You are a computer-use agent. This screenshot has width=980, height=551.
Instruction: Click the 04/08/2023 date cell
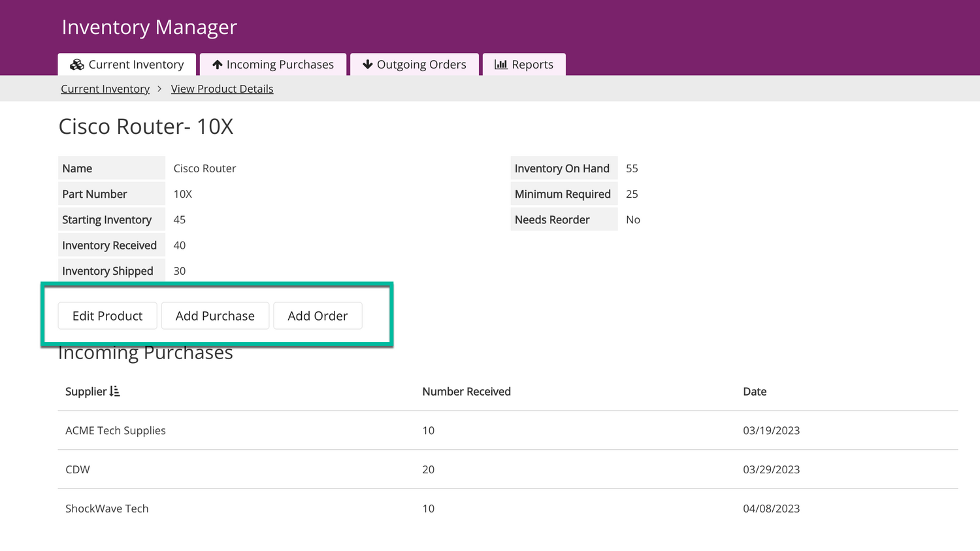(x=771, y=509)
